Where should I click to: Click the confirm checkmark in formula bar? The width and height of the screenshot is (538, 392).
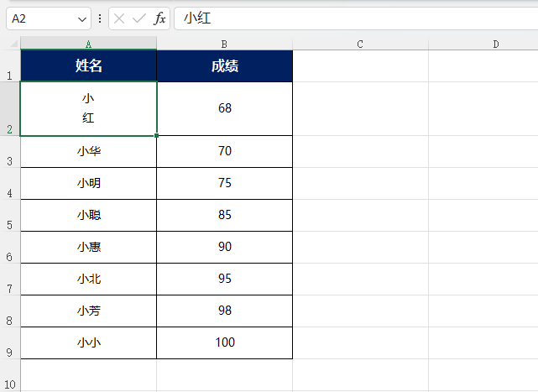(139, 18)
